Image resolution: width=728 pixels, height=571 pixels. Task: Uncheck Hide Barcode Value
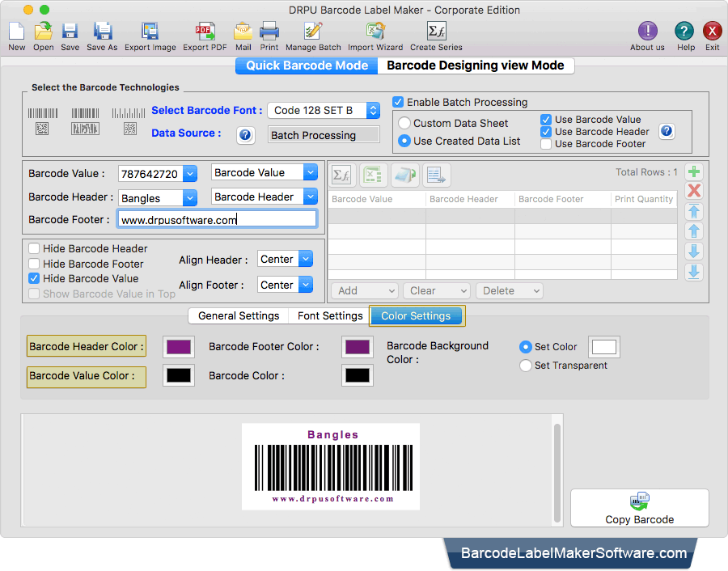pos(34,278)
